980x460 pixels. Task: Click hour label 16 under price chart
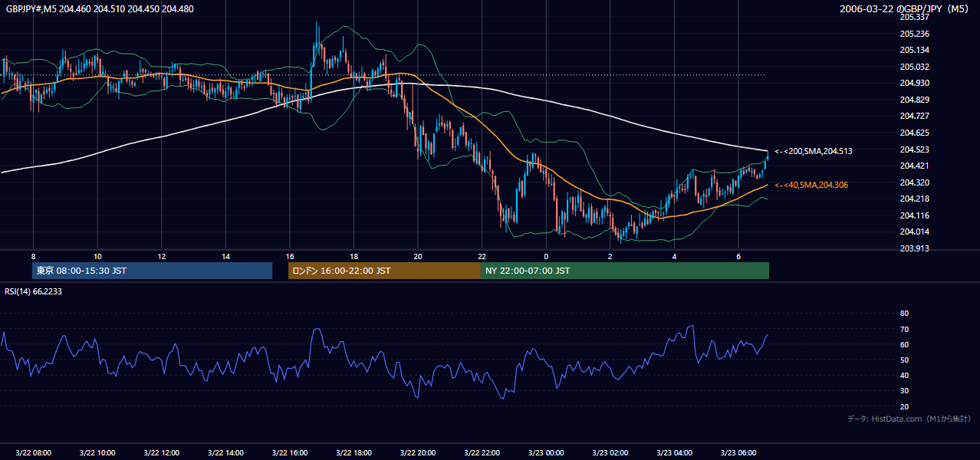pos(289,256)
